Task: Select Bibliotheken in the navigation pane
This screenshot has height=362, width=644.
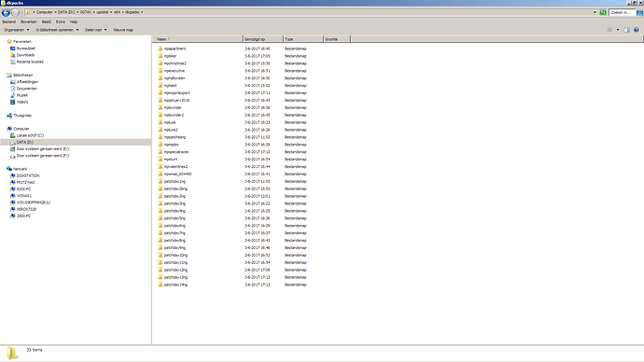Action: coord(22,76)
